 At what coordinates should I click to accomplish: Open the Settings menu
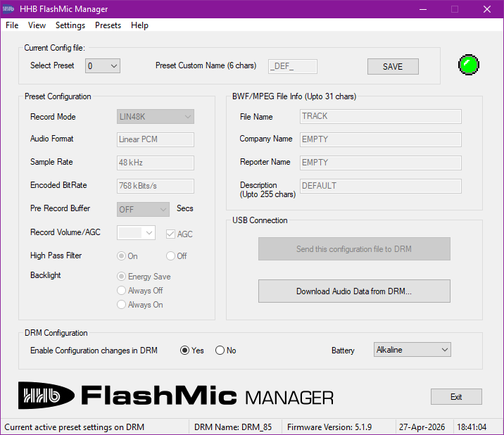[x=70, y=25]
